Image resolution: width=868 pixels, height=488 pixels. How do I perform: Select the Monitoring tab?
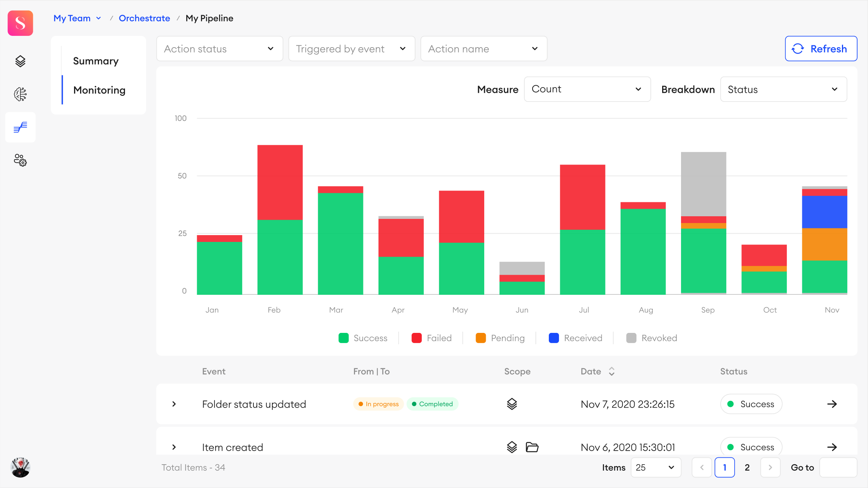pos(99,90)
